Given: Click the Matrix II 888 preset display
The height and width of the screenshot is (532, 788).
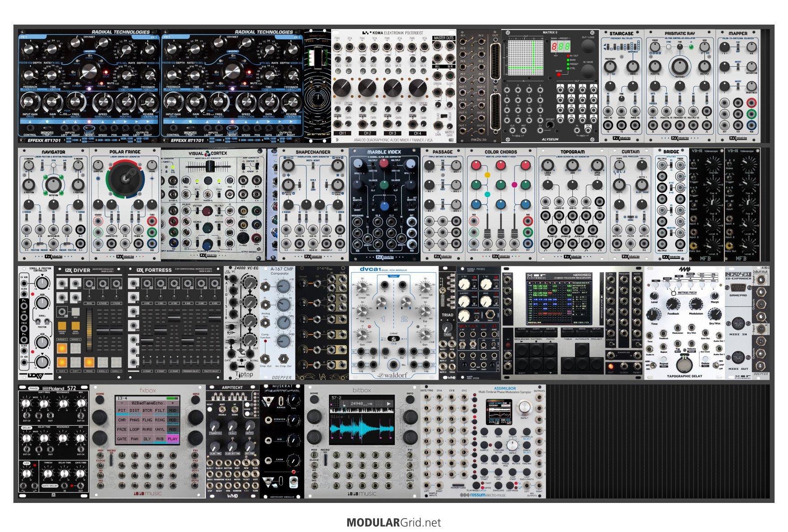Looking at the screenshot, I should pos(560,47).
